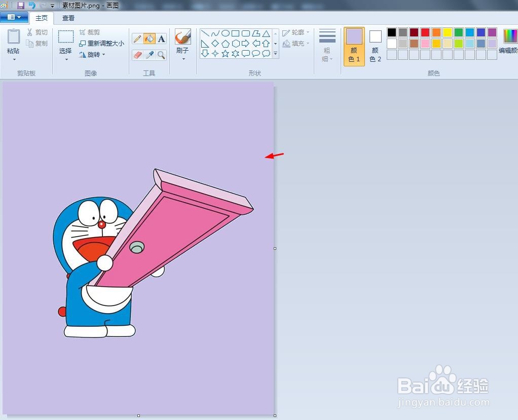Expand the Shapes gallery
Viewport: 518px width, 420px height.
click(x=275, y=53)
